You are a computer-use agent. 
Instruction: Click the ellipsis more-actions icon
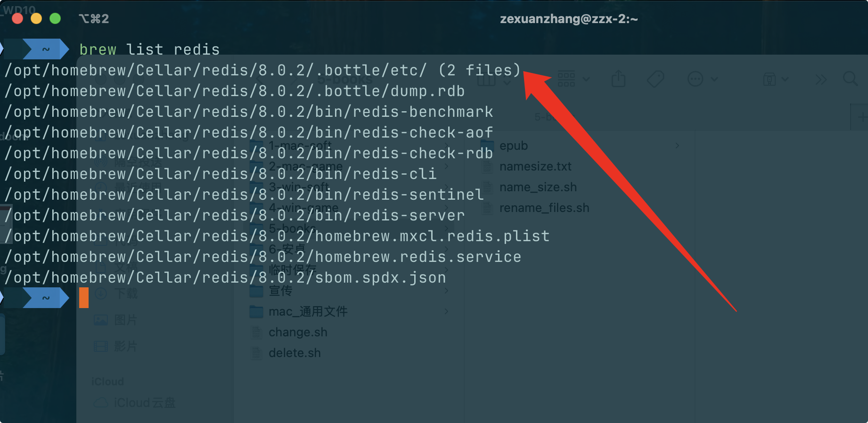click(x=695, y=79)
